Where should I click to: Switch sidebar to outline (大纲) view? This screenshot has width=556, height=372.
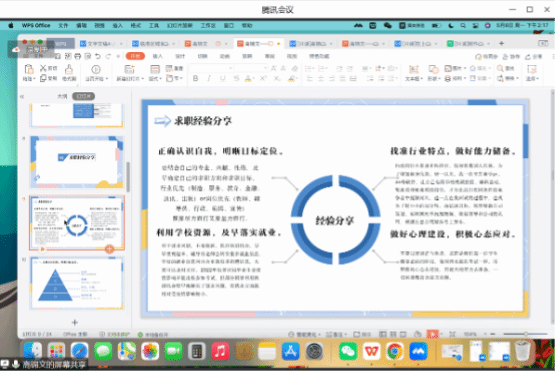62,96
